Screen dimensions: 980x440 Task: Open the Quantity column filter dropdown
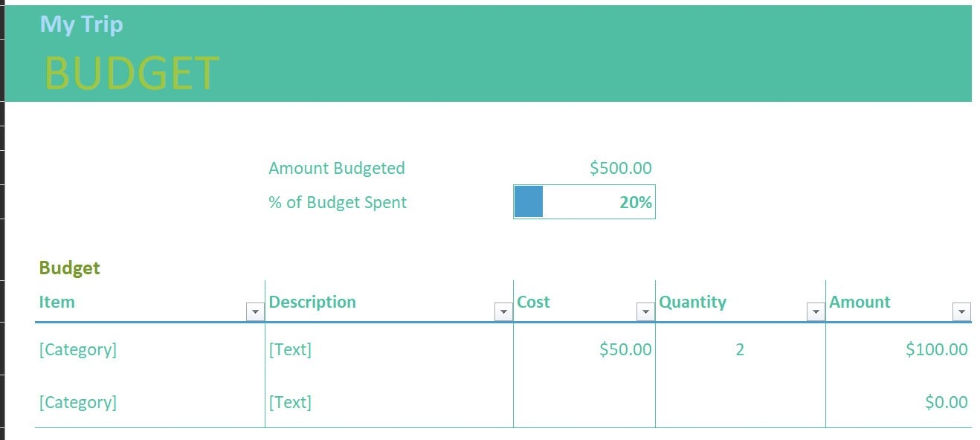point(816,311)
